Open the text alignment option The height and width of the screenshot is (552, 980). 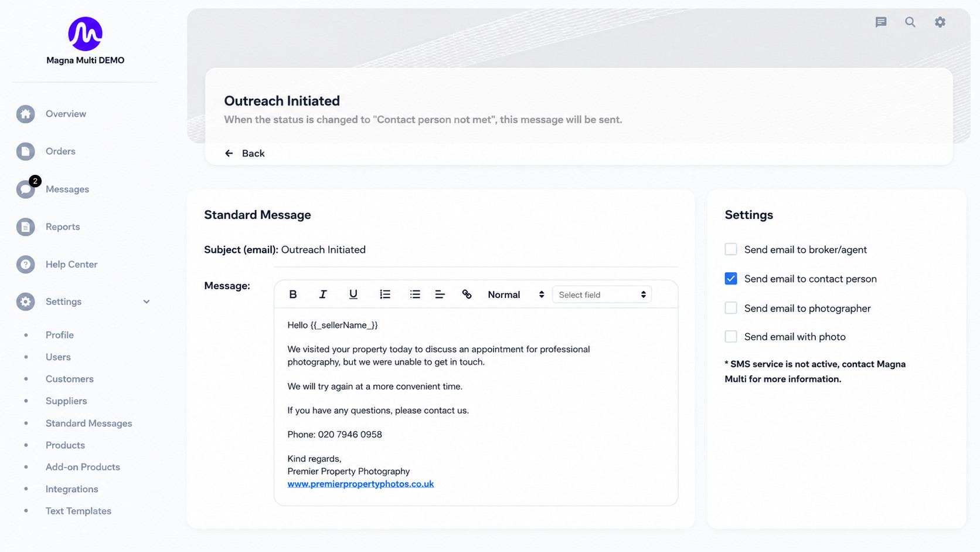point(440,294)
